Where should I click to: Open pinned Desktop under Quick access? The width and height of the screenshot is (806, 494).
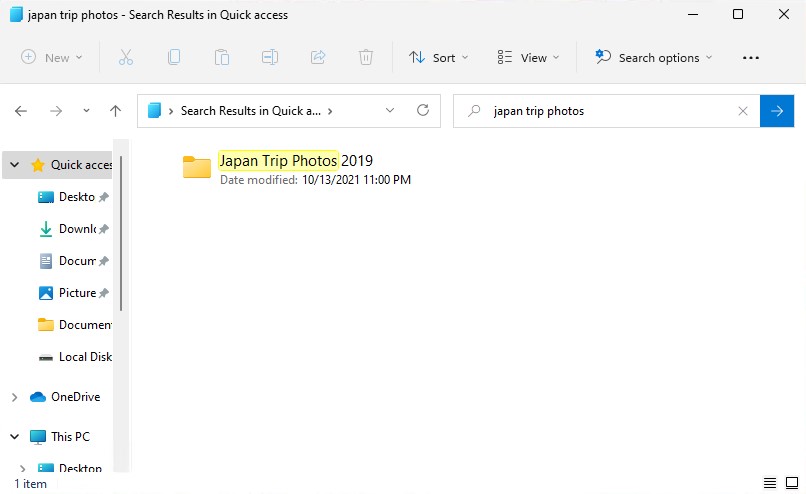(76, 197)
